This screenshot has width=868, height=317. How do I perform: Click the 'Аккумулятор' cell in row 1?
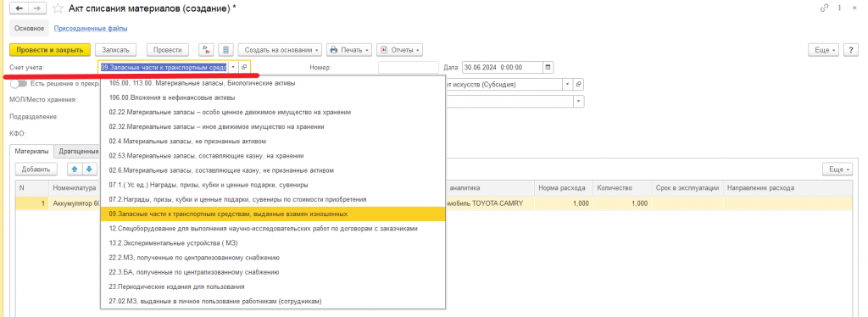(75, 203)
